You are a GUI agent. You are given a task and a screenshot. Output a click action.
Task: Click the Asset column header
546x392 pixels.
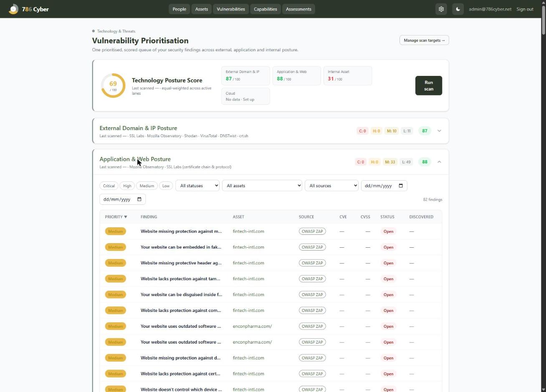pyautogui.click(x=238, y=217)
